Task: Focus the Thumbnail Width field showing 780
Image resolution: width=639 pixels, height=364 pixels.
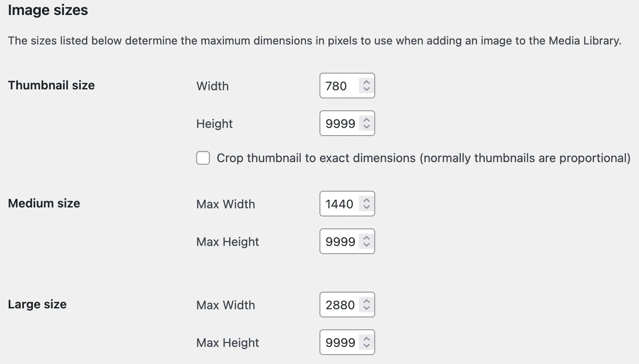Action: coord(338,86)
